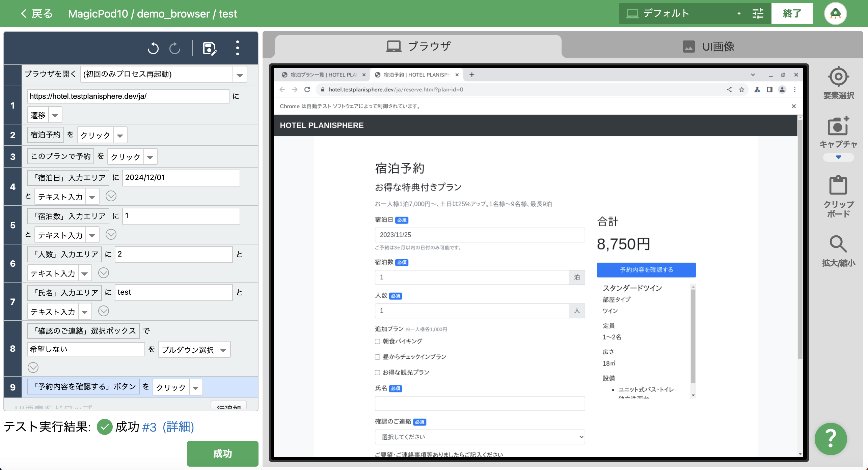Click the Chrome labs flask icon
This screenshot has width=868, height=470.
point(757,89)
